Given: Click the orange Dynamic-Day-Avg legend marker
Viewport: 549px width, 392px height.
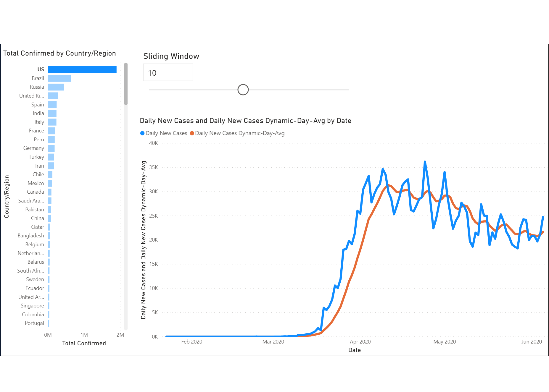Looking at the screenshot, I should coord(192,133).
